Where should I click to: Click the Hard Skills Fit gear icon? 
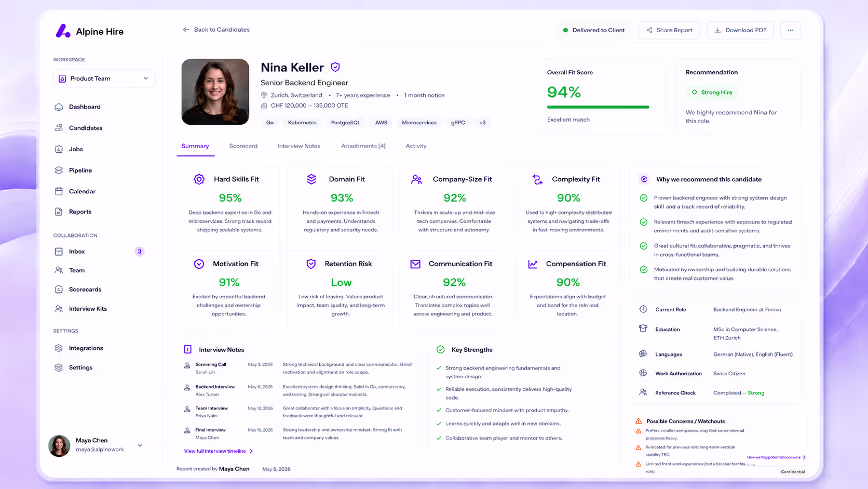tap(199, 179)
